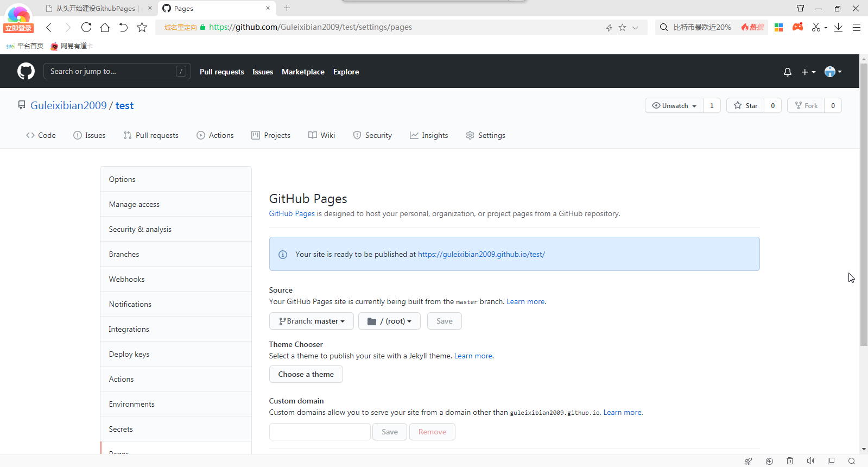Image resolution: width=868 pixels, height=467 pixels.
Task: Open Branches in the sidebar
Action: [176, 254]
